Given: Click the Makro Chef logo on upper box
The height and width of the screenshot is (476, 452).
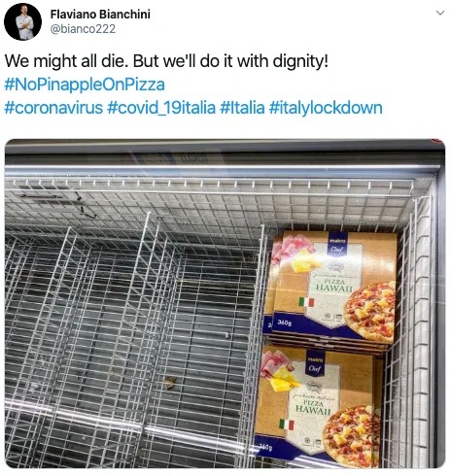Looking at the screenshot, I should point(337,245).
